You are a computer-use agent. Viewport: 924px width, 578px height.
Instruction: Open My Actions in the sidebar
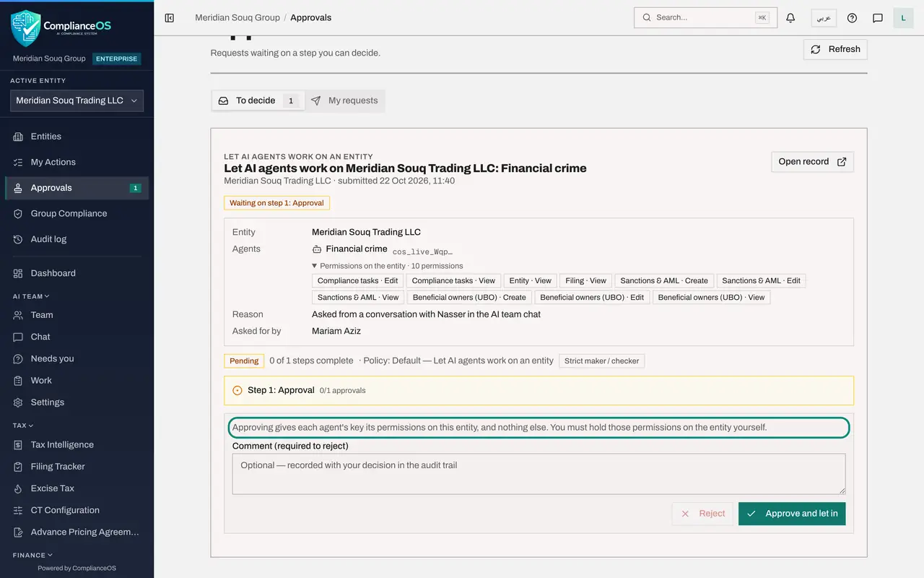click(x=77, y=162)
